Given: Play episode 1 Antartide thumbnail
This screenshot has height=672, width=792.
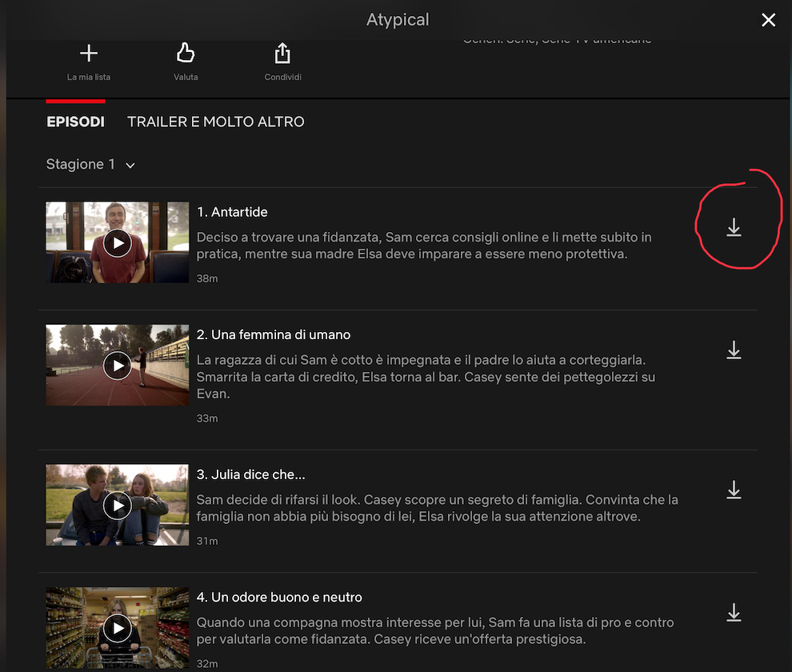Looking at the screenshot, I should tap(117, 243).
